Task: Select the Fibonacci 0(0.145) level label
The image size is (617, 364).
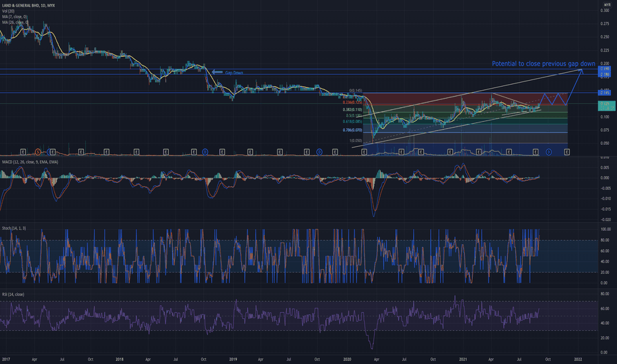Action: coord(356,91)
